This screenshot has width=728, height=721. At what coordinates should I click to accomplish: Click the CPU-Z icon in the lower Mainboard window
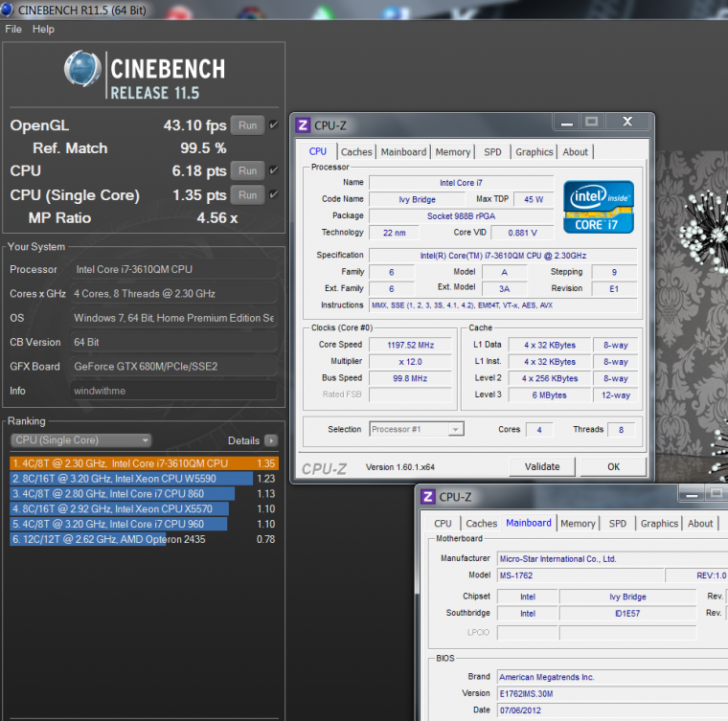(x=427, y=497)
